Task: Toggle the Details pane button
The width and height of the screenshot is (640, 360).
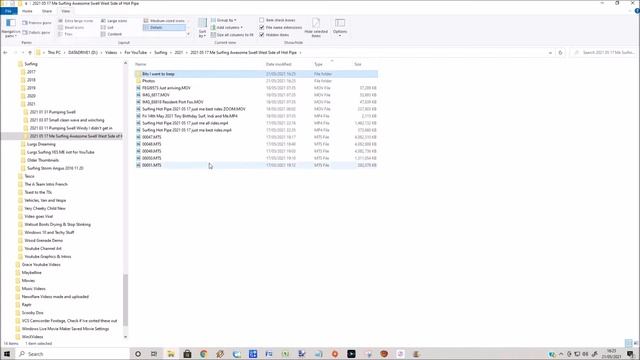Action: (36, 32)
